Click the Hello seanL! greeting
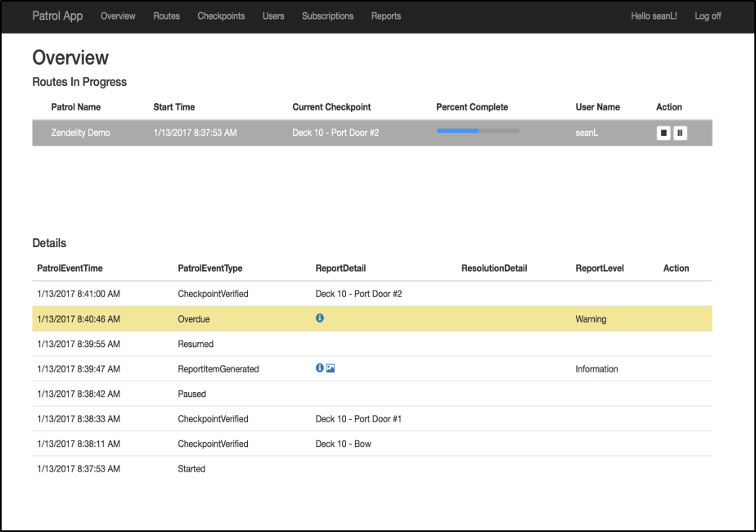 click(654, 16)
